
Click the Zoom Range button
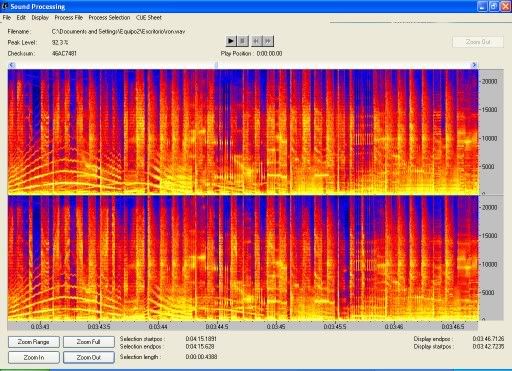click(x=34, y=342)
